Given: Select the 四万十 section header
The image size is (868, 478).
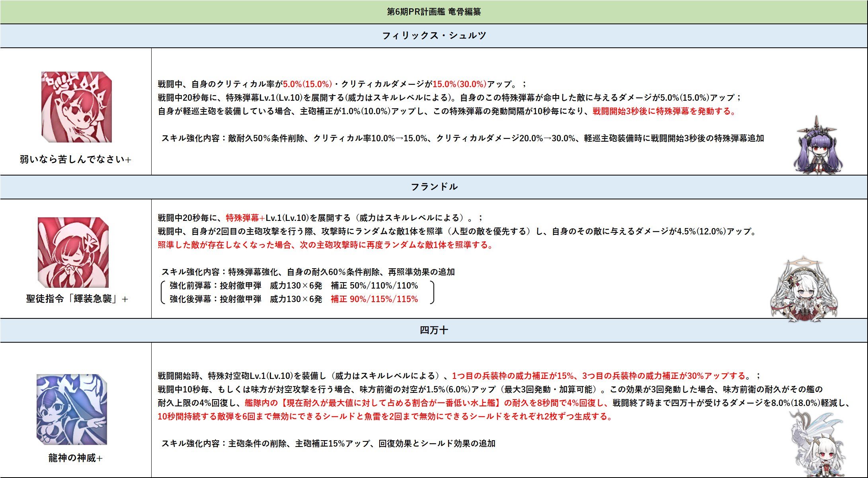Looking at the screenshot, I should [x=434, y=330].
